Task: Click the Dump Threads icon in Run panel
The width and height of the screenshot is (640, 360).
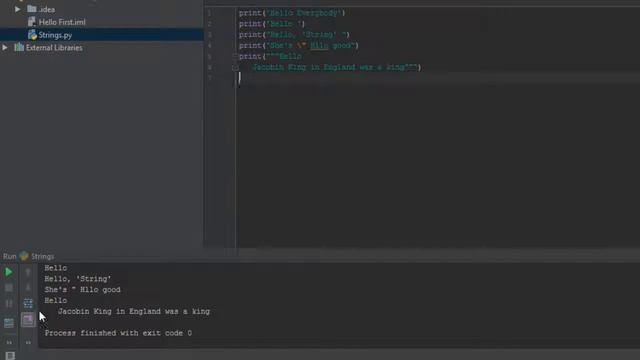Action: click(x=9, y=323)
